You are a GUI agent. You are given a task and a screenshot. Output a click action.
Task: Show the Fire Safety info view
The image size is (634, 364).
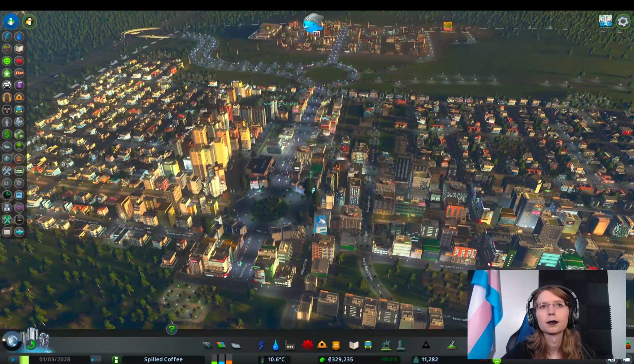coord(19,97)
